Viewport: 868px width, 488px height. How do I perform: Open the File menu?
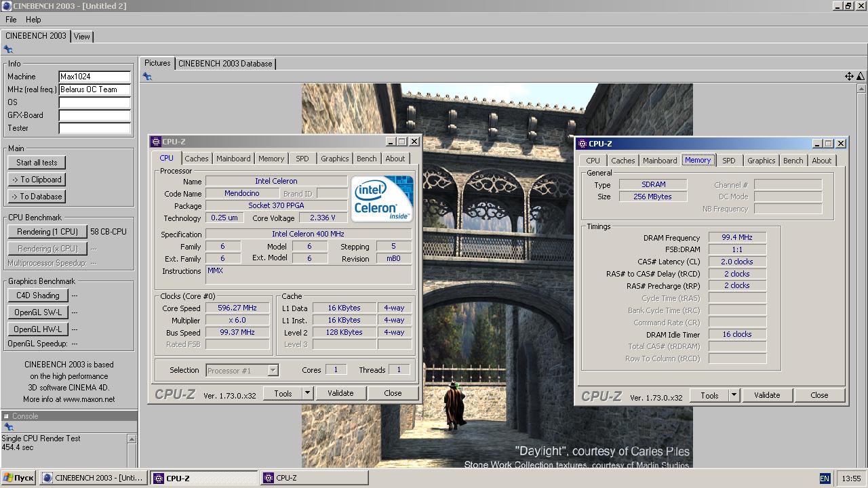(11, 20)
